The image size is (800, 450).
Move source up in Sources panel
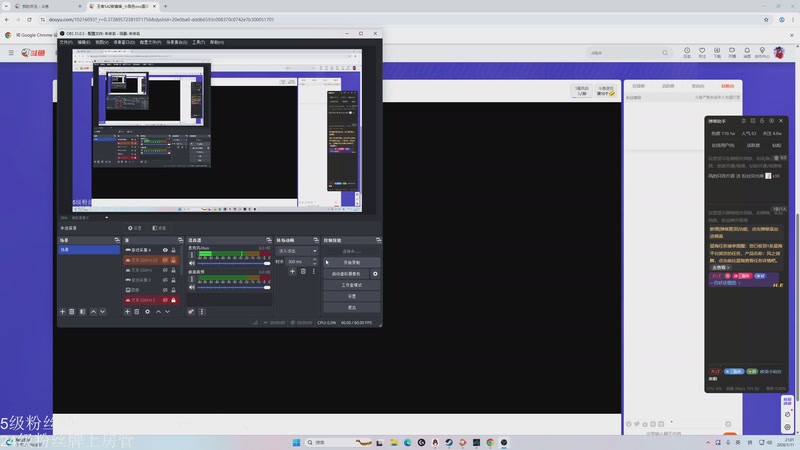tap(158, 312)
